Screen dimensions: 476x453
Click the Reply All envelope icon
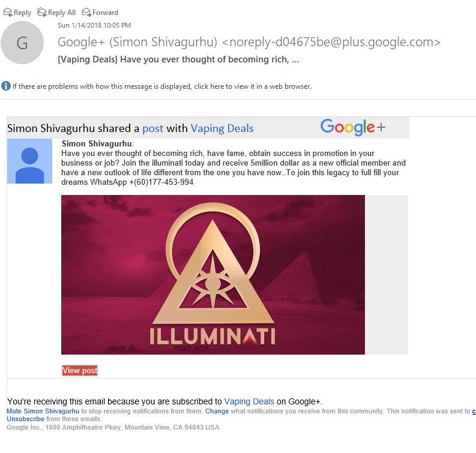[41, 12]
